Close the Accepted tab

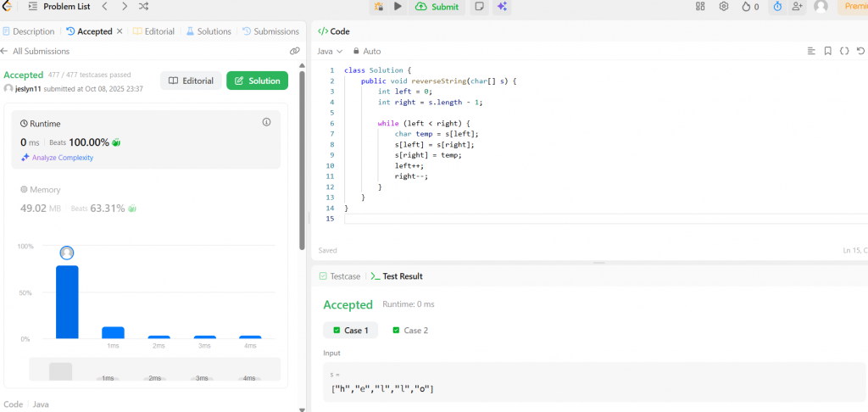click(119, 31)
